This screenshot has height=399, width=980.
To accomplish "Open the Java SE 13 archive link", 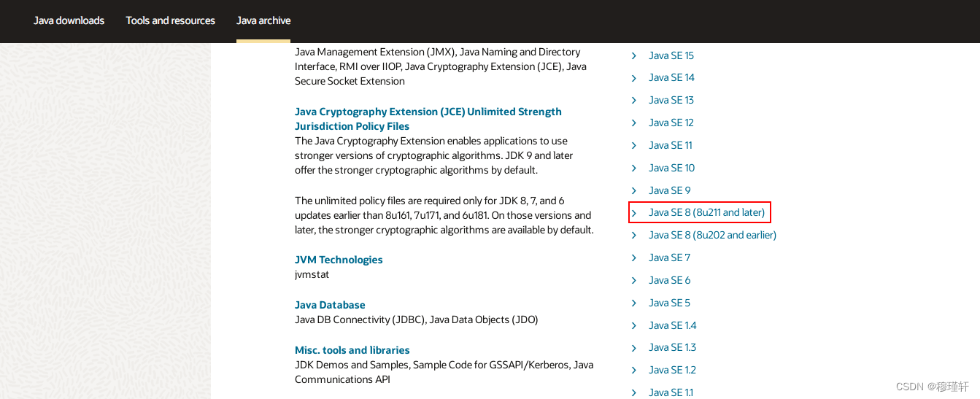I will coord(671,100).
